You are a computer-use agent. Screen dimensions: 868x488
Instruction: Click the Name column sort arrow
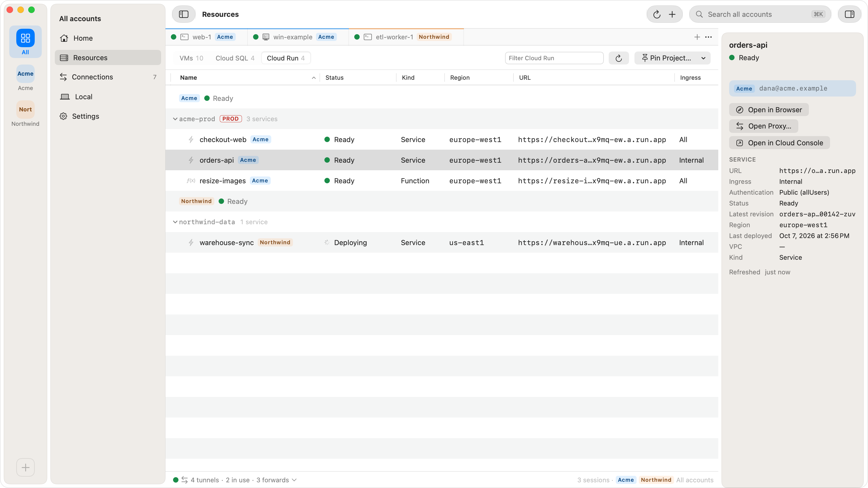point(314,78)
